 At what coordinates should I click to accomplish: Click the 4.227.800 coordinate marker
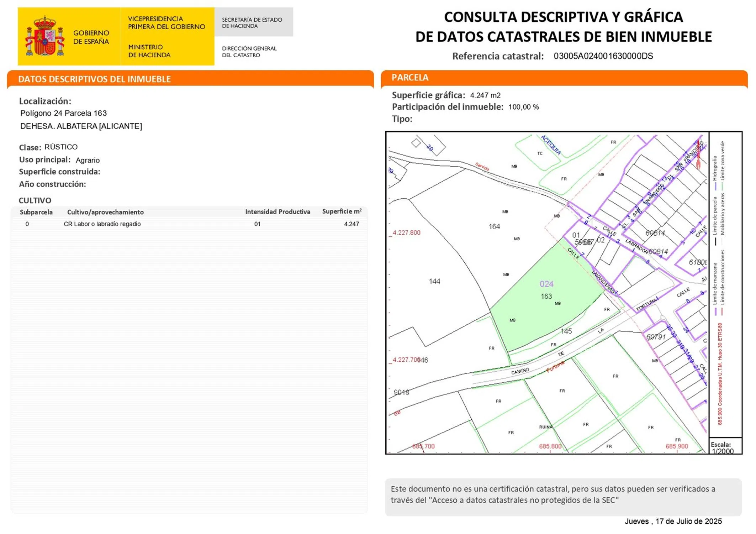(x=406, y=232)
